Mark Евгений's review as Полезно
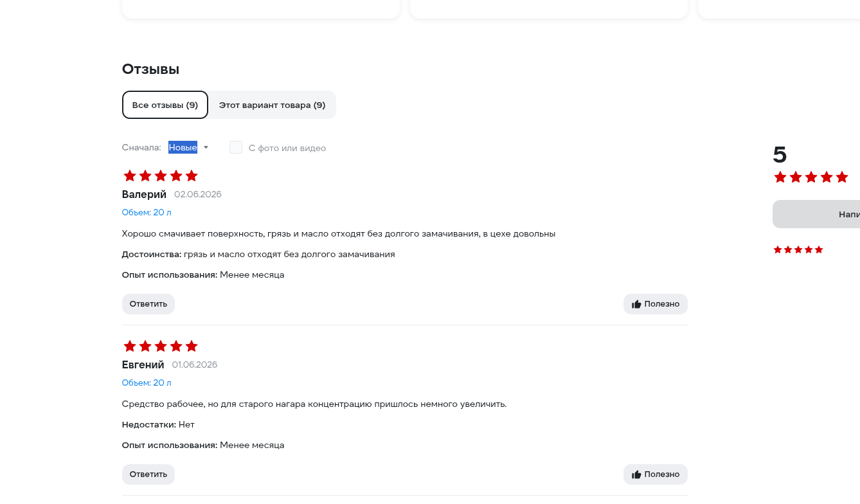This screenshot has width=860, height=504. (x=656, y=474)
